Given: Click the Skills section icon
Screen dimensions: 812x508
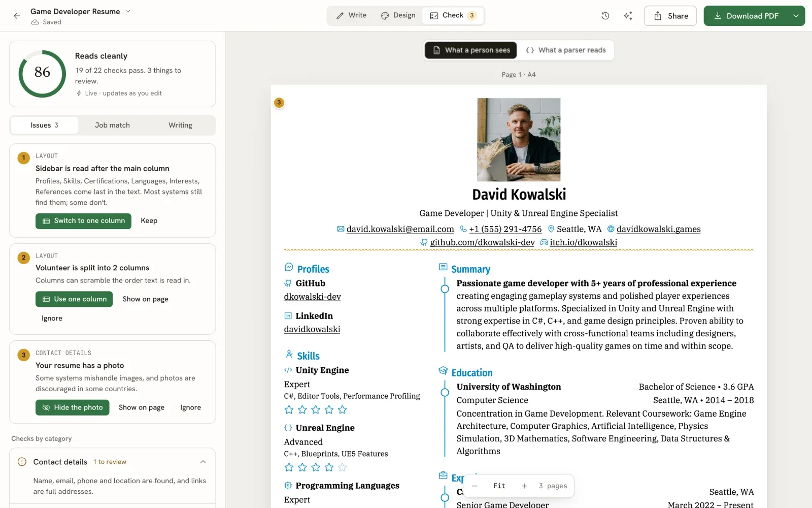Looking at the screenshot, I should tap(289, 354).
